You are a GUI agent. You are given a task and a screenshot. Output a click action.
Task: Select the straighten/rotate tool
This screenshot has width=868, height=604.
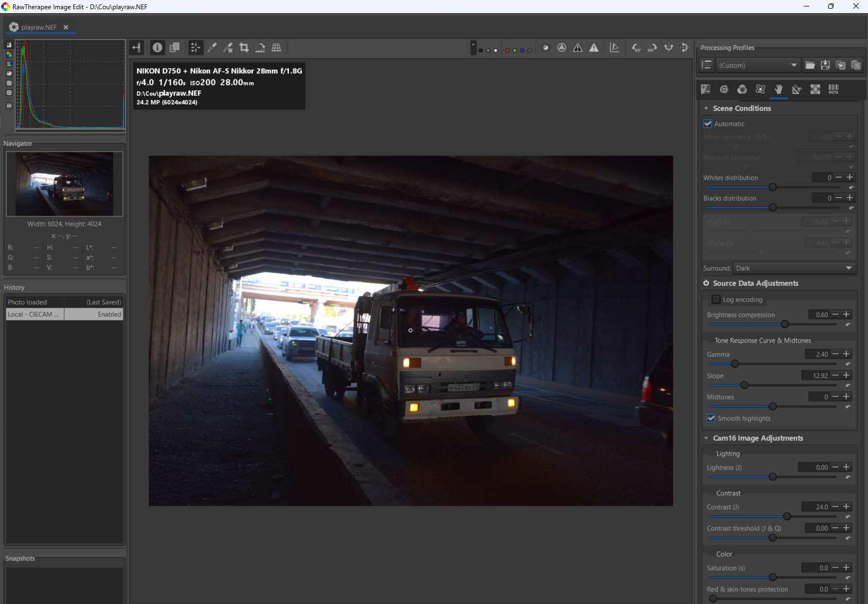click(260, 48)
